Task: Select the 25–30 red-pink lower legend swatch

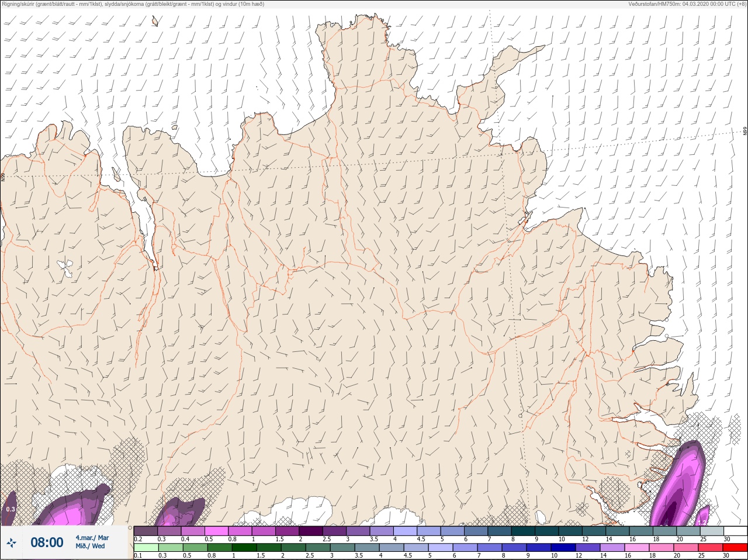Action: 711,548
